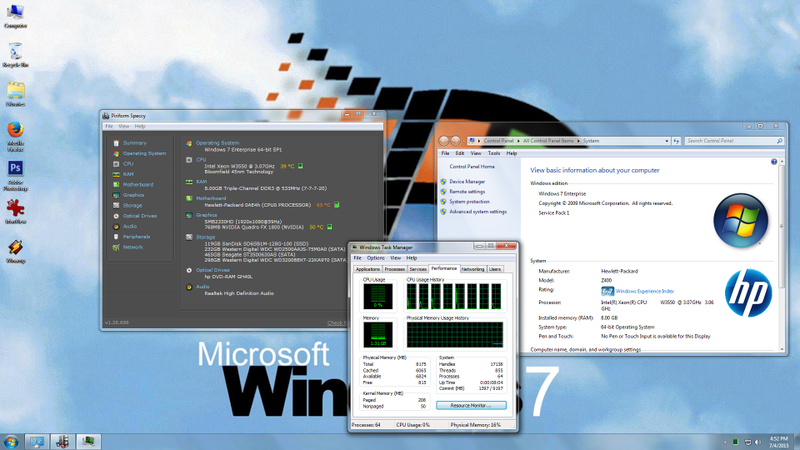The width and height of the screenshot is (800, 450).
Task: Expand the Control Panel address bar dropdown
Action: pos(666,141)
